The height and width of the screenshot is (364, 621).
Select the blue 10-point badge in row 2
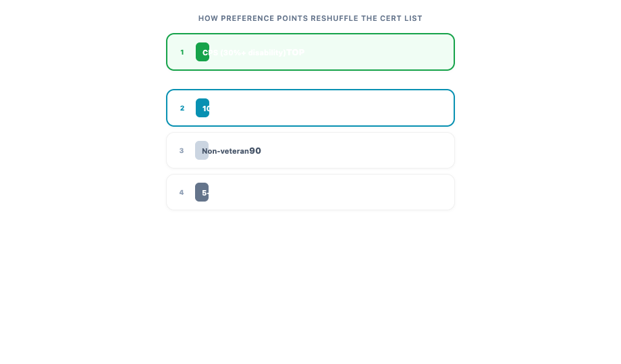coord(202,108)
